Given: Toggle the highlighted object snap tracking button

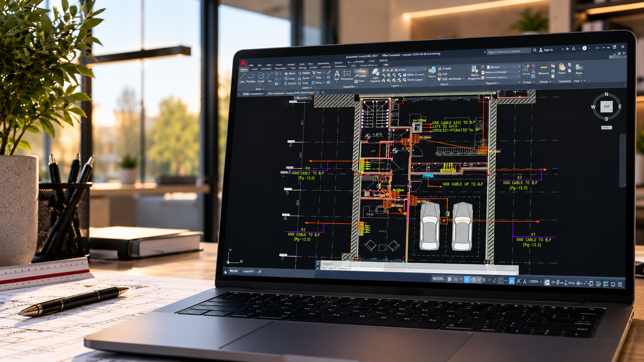Looking at the screenshot, I should [512, 281].
